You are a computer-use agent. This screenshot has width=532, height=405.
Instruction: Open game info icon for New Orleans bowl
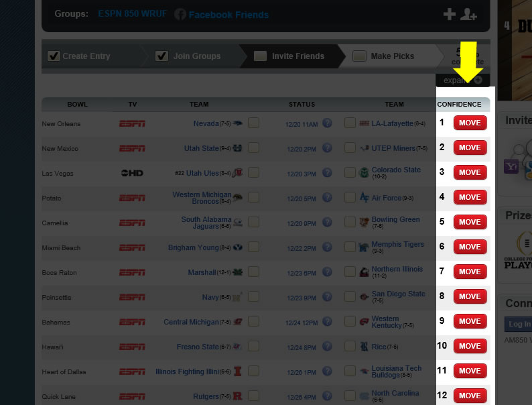(327, 123)
